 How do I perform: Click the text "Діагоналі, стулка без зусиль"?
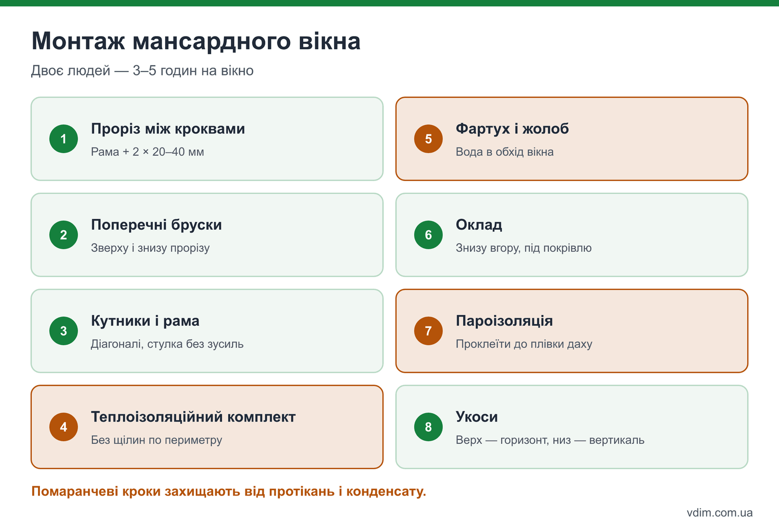[x=167, y=344]
